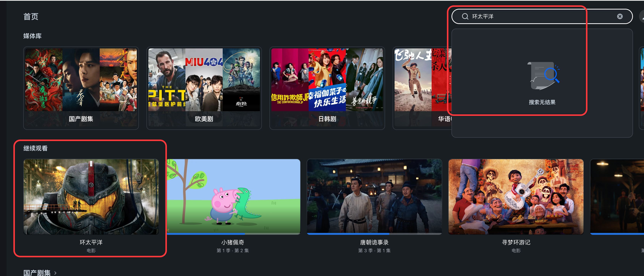The width and height of the screenshot is (644, 276).
Task: Click the search magnifier icon
Action: click(465, 16)
